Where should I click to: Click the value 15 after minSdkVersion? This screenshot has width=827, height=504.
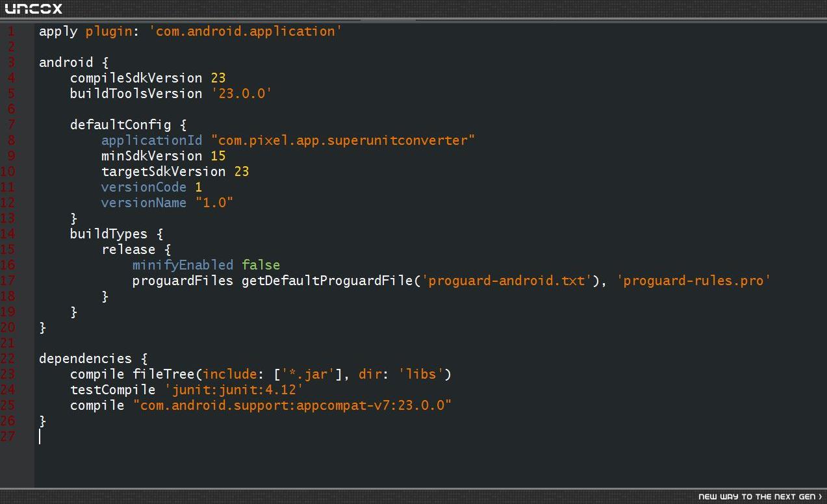(x=218, y=156)
